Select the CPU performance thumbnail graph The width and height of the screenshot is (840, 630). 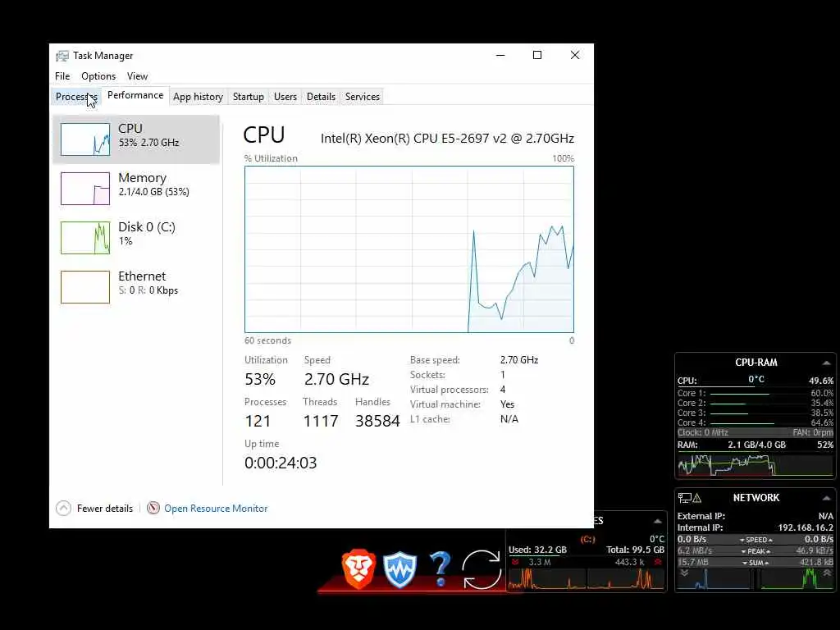click(85, 139)
